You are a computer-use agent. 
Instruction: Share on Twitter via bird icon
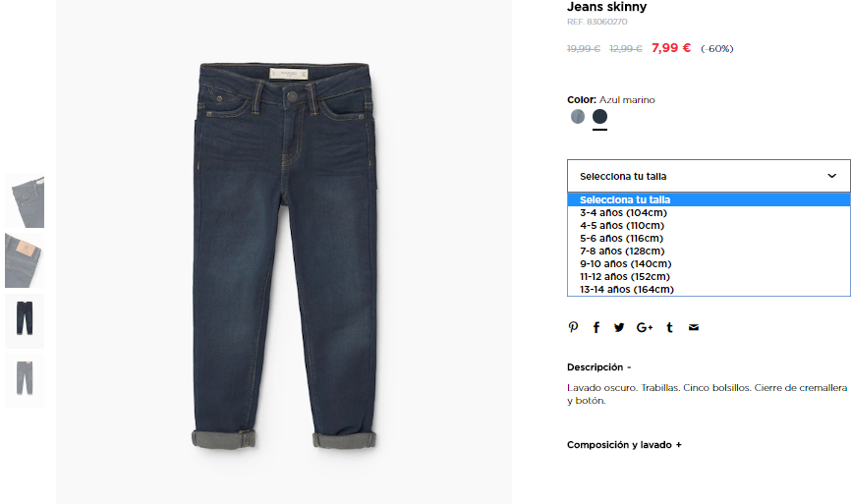tap(619, 327)
